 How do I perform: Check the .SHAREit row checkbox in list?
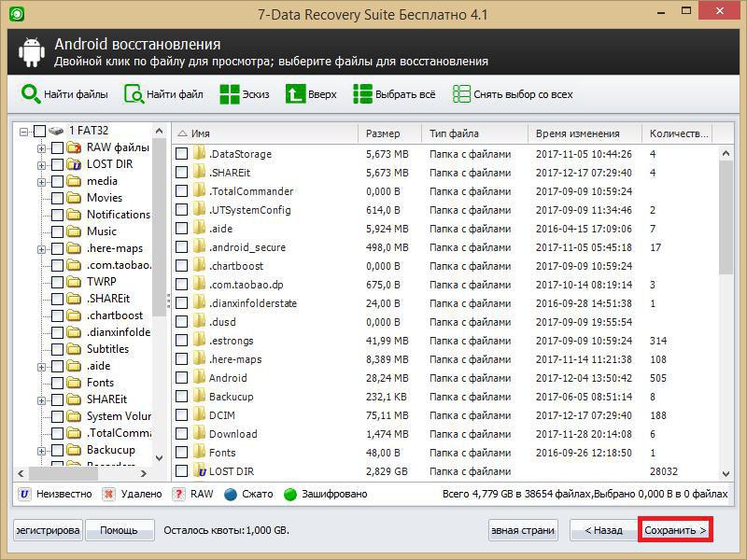click(x=181, y=172)
